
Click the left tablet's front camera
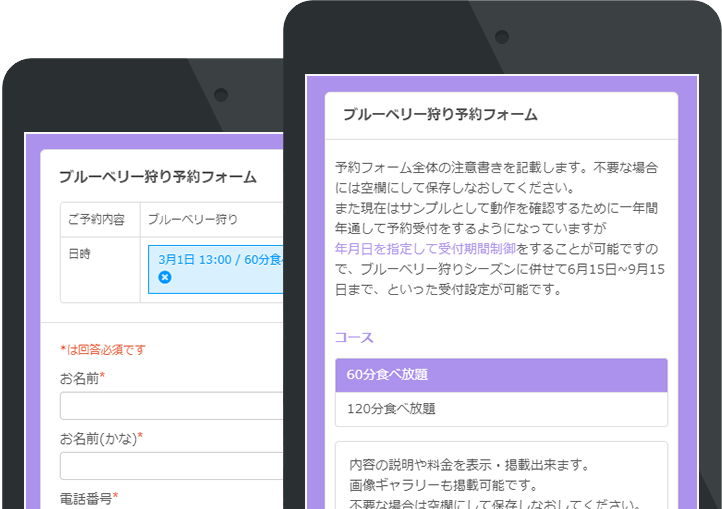point(221,95)
